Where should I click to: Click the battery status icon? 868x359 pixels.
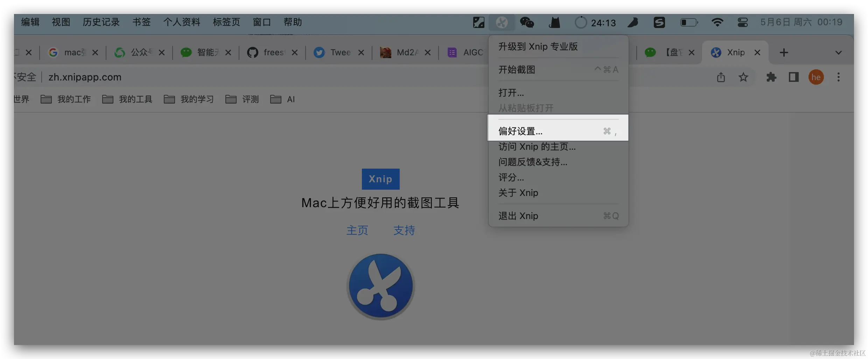click(689, 23)
